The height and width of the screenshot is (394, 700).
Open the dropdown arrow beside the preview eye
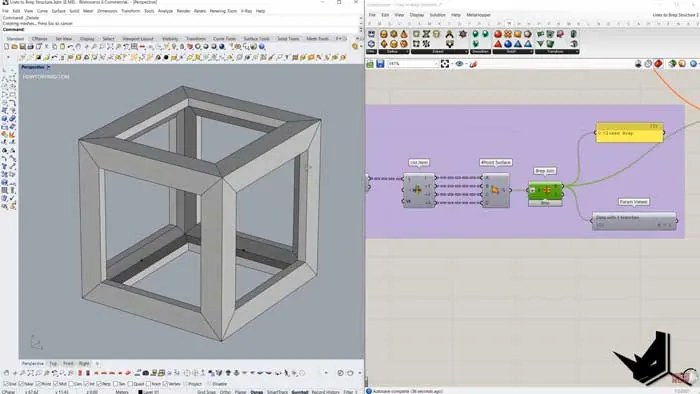coord(466,64)
